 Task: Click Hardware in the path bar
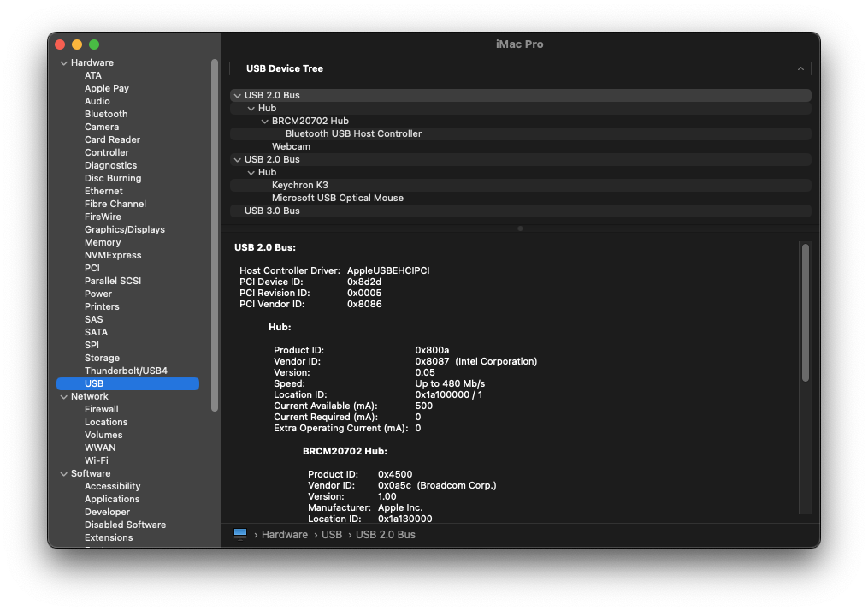pyautogui.click(x=285, y=535)
